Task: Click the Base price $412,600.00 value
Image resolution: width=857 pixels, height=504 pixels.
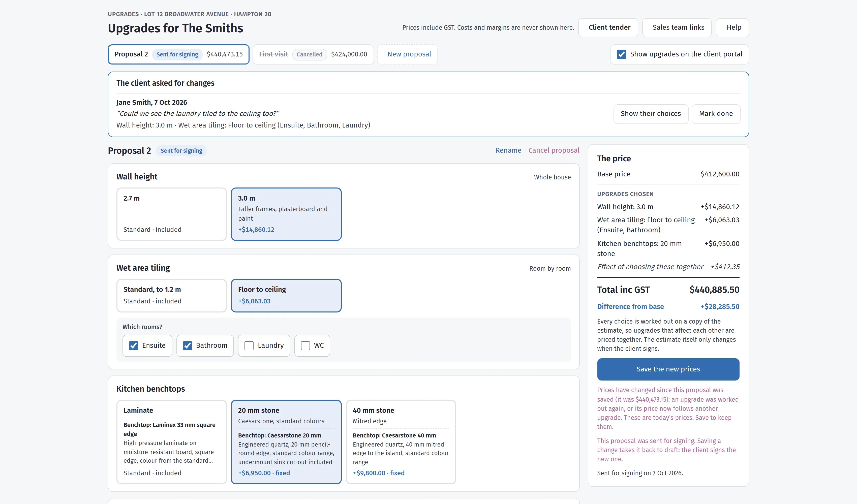Action: (x=720, y=174)
